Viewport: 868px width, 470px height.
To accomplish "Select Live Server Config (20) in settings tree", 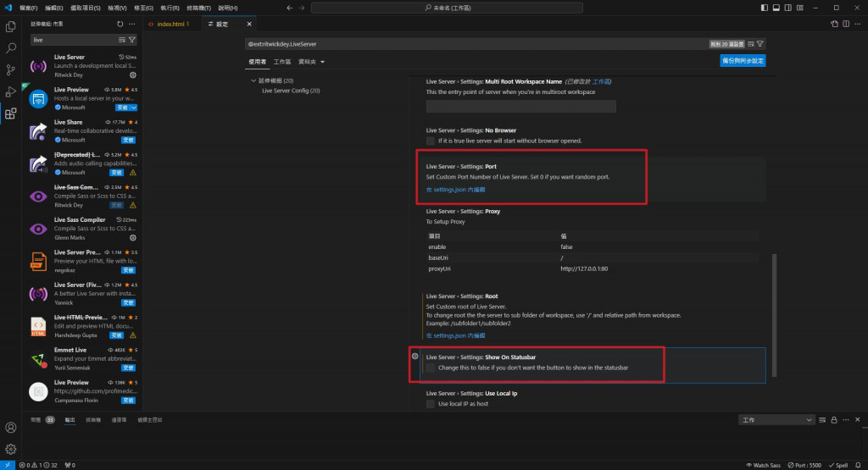I will 291,91.
